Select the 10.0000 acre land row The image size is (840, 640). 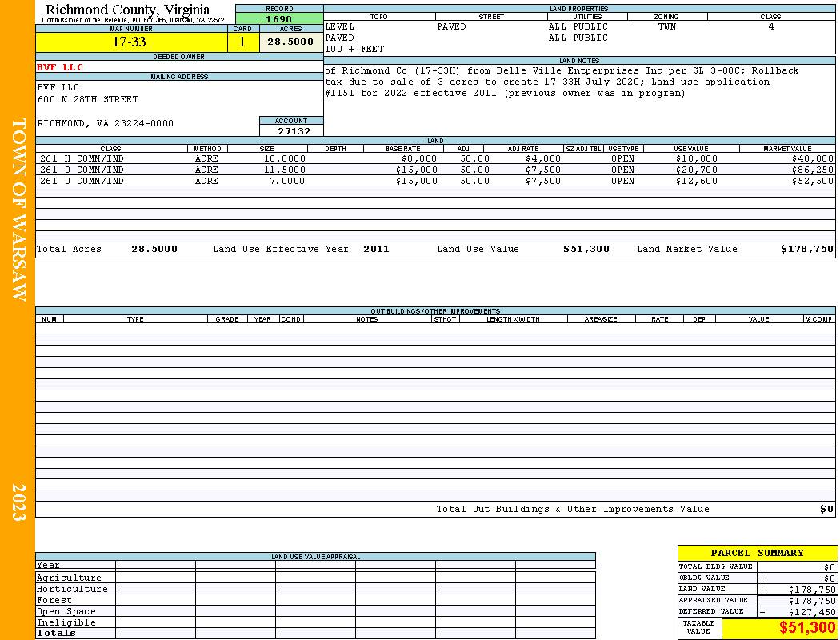pyautogui.click(x=435, y=158)
